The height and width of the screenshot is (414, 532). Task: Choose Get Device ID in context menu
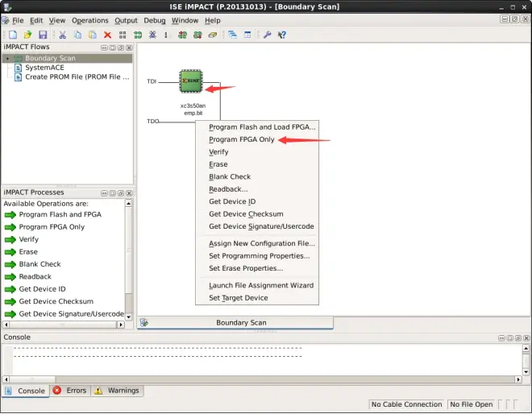pos(257,201)
